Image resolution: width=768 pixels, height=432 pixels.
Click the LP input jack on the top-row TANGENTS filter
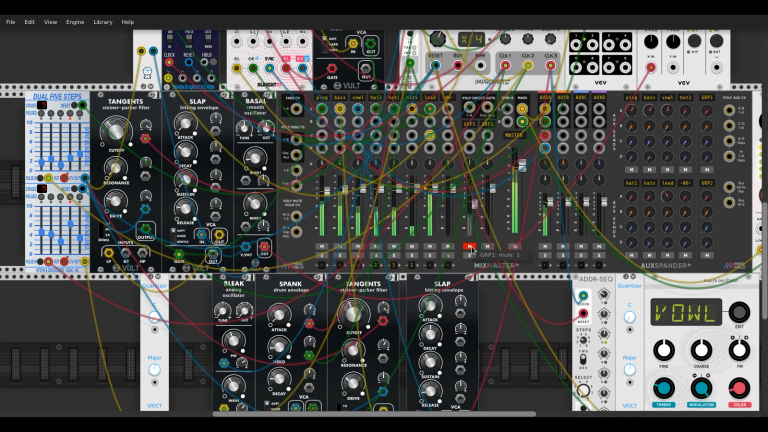pos(109,253)
